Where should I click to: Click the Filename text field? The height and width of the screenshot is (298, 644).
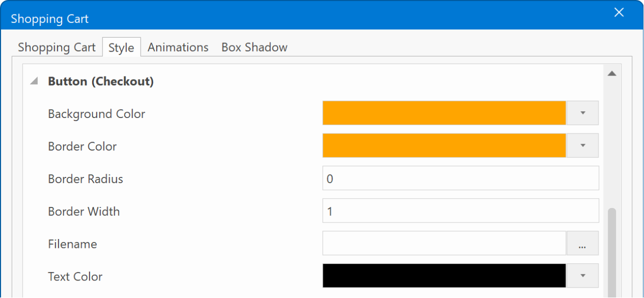444,243
